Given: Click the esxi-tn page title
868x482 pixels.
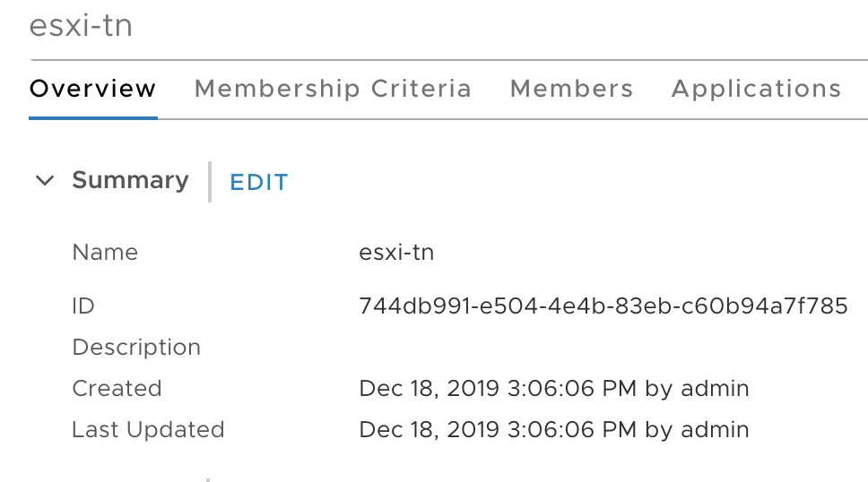Looking at the screenshot, I should click(x=82, y=25).
